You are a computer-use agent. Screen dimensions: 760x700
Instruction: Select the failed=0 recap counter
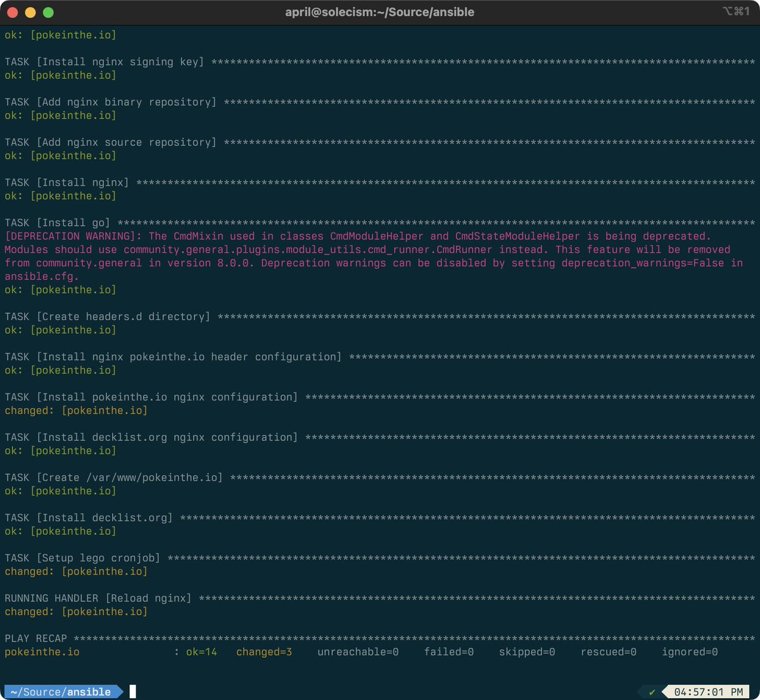pyautogui.click(x=449, y=651)
